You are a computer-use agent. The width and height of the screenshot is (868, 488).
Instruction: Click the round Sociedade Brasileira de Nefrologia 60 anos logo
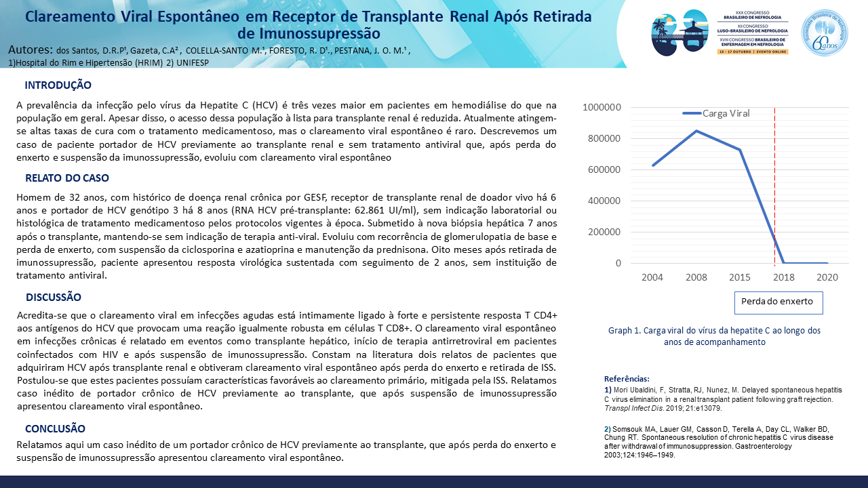pyautogui.click(x=825, y=33)
